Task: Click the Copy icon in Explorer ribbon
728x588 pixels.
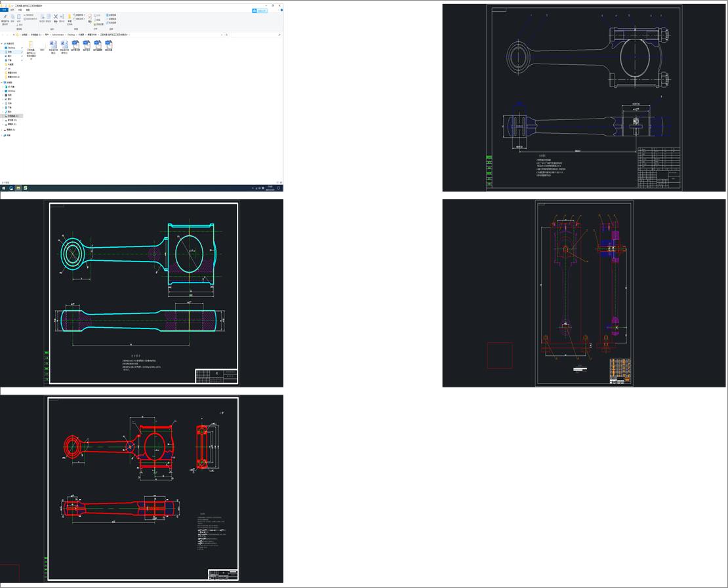Action: click(x=12, y=18)
